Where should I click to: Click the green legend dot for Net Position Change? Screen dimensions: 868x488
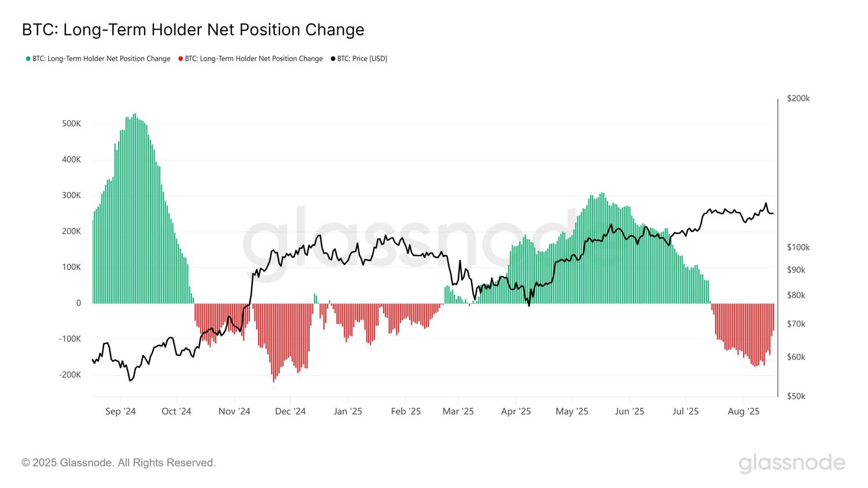(28, 58)
